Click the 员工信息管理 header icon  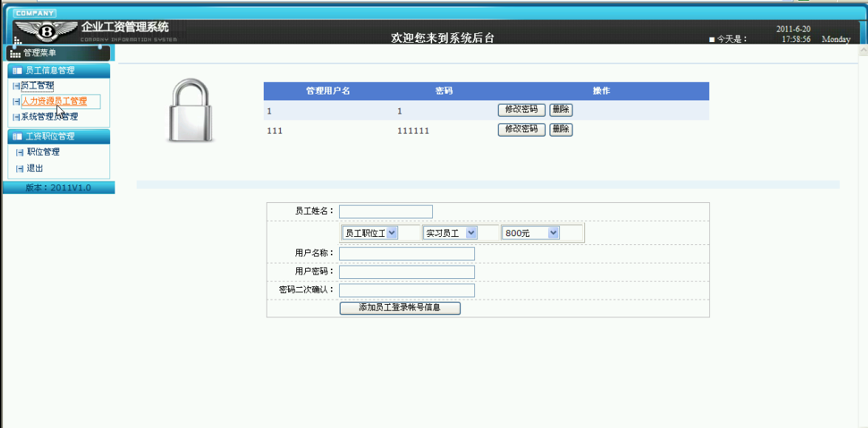click(x=17, y=70)
